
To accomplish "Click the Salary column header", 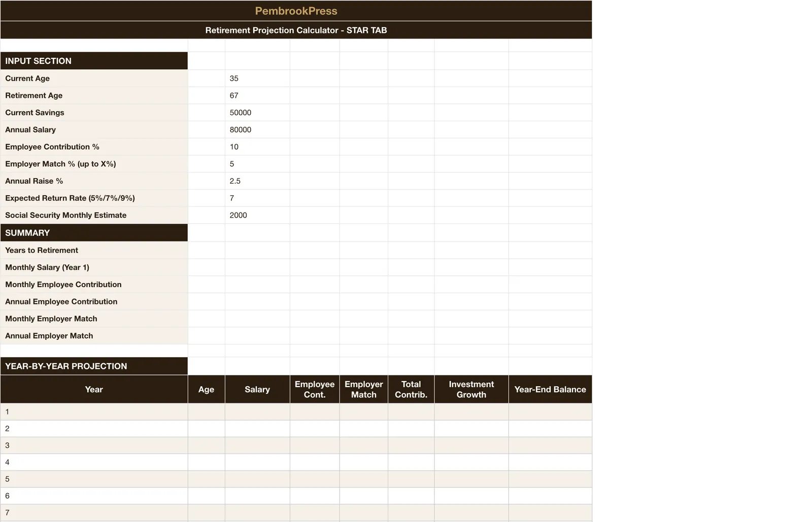I will coord(257,389).
